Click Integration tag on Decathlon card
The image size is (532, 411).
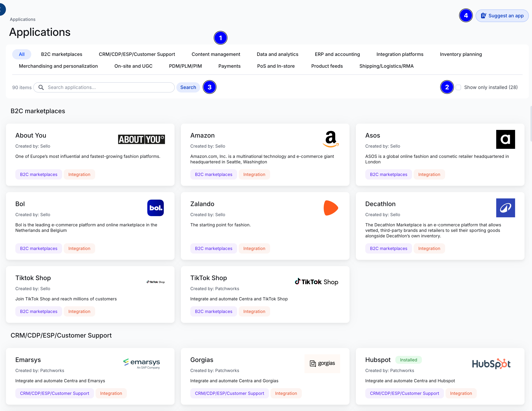[x=429, y=248]
